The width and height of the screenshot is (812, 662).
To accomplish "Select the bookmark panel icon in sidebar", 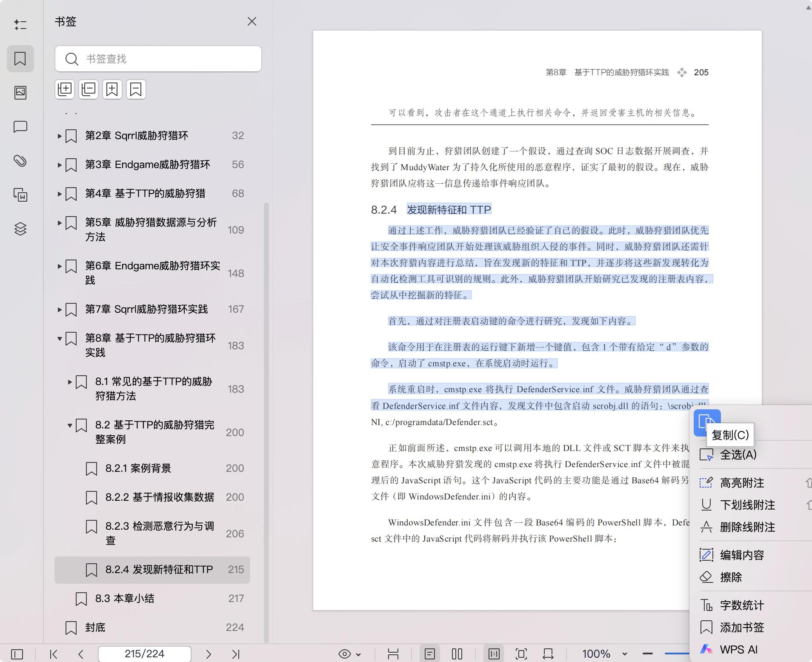I will (20, 59).
